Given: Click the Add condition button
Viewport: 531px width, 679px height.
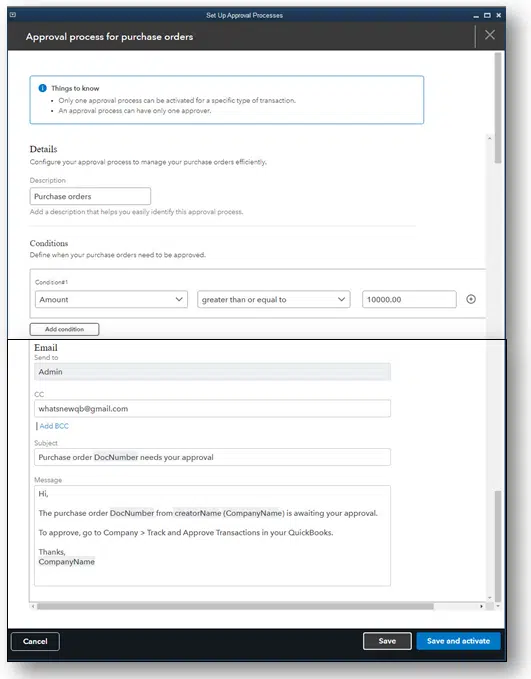Looking at the screenshot, I should point(65,329).
